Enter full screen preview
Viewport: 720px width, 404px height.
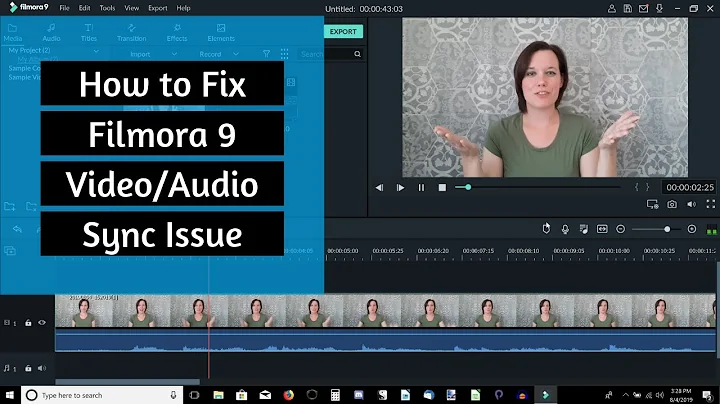pos(711,204)
